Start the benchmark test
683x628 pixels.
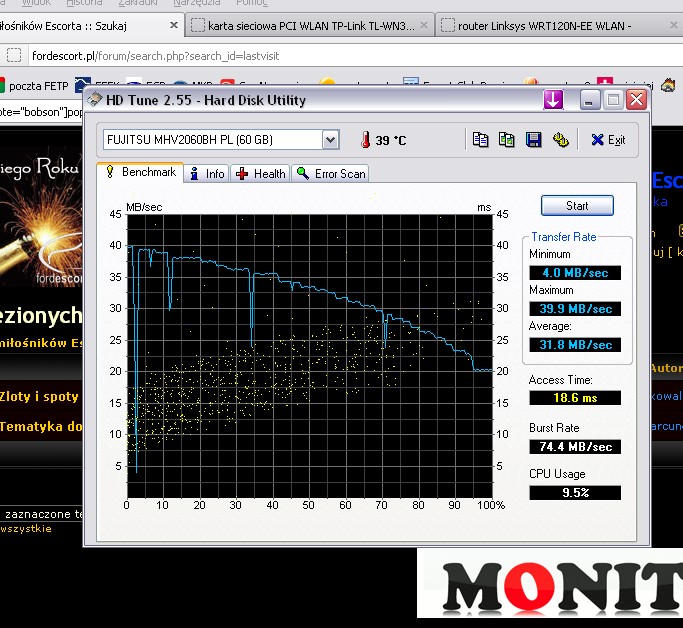(577, 206)
